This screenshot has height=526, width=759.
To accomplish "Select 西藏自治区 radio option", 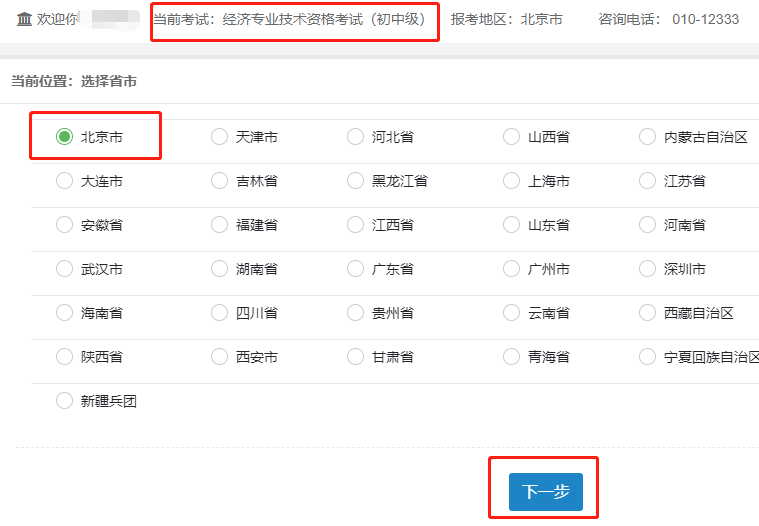I will point(647,313).
